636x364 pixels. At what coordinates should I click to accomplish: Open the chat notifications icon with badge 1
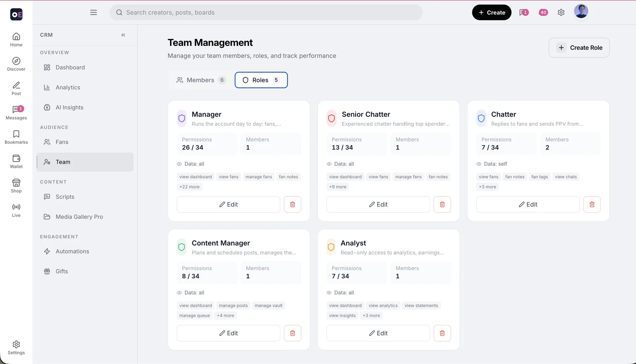524,12
